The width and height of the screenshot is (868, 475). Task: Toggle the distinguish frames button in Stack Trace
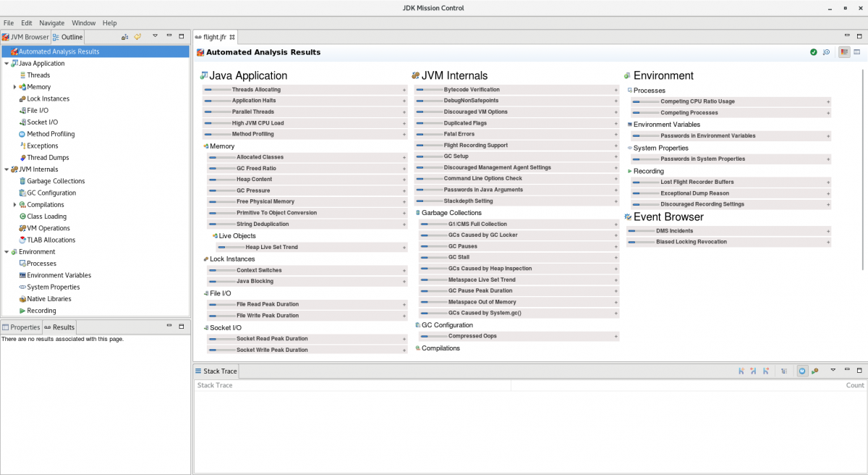[815, 371]
